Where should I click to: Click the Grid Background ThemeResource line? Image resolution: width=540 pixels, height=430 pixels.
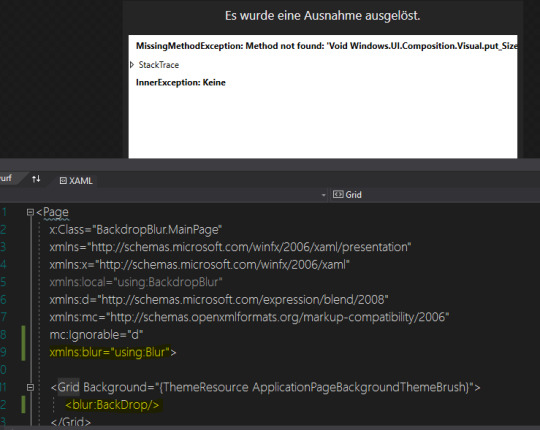(x=265, y=387)
